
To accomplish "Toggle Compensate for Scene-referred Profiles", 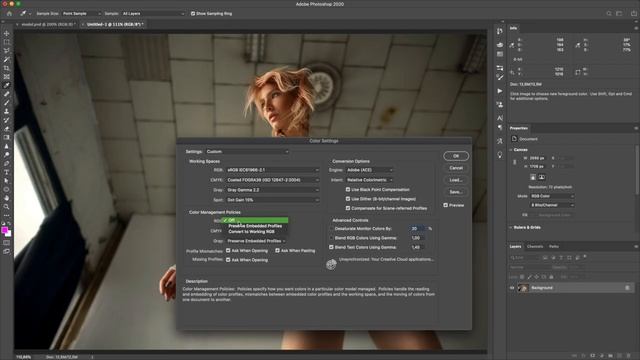I will [x=348, y=208].
